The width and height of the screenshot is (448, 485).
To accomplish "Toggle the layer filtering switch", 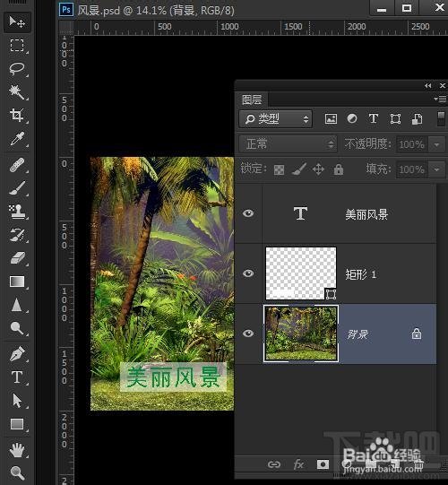I will click(x=441, y=118).
